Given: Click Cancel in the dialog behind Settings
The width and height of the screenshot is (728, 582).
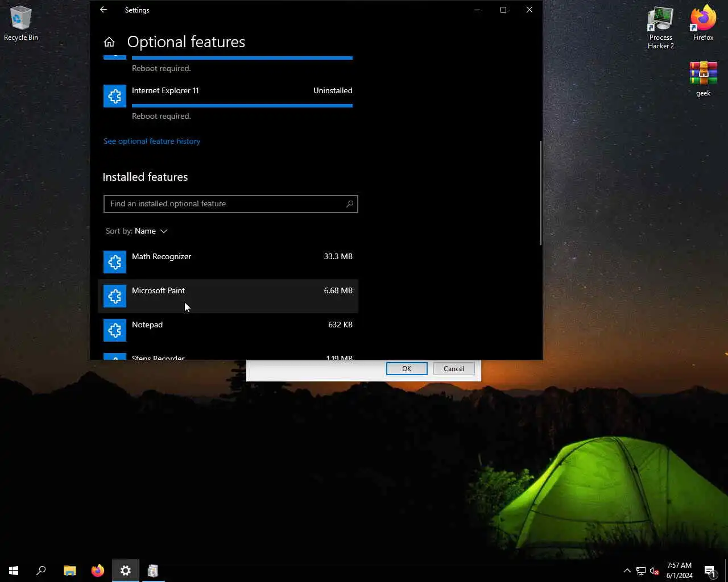Looking at the screenshot, I should pyautogui.click(x=454, y=368).
